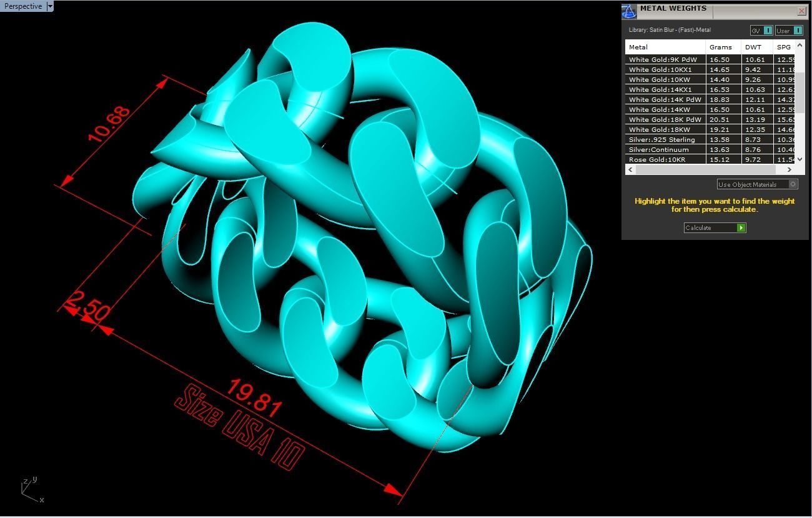Screen dimensions: 812x518
Task: Sort by the Grams column header
Action: tap(723, 47)
